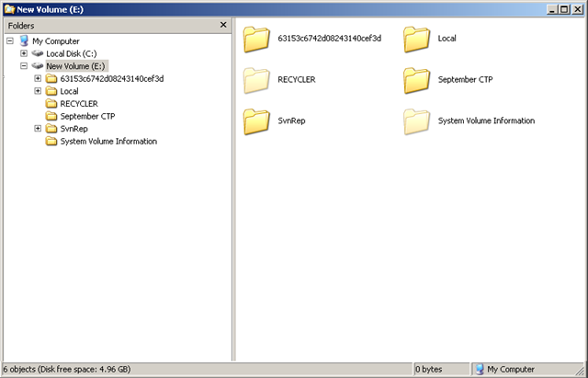Click the My Computer icon in status bar
The height and width of the screenshot is (378, 588).
tap(480, 370)
